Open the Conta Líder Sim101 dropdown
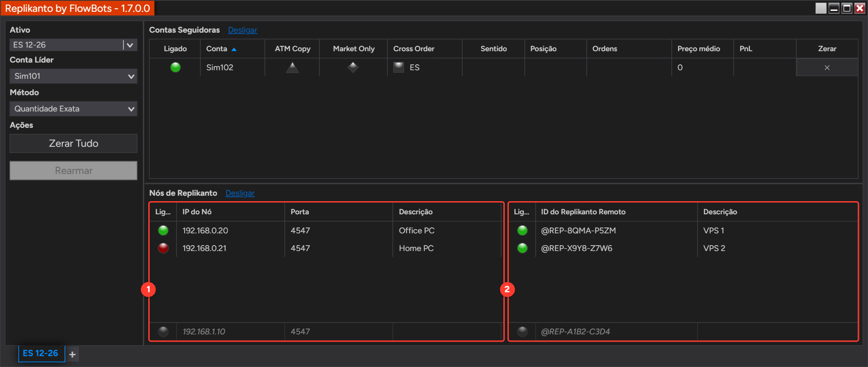This screenshot has width=868, height=367. (73, 76)
